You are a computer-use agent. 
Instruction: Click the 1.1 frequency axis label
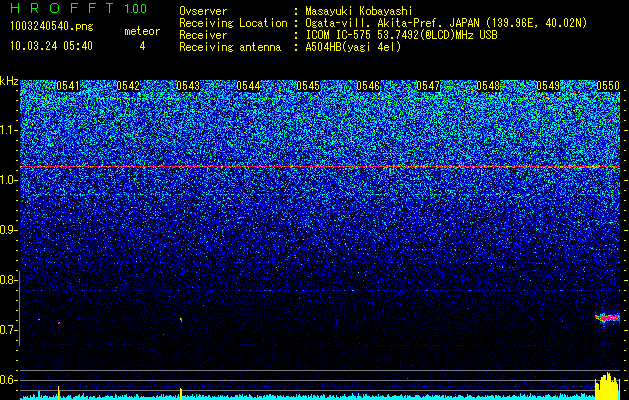point(7,130)
